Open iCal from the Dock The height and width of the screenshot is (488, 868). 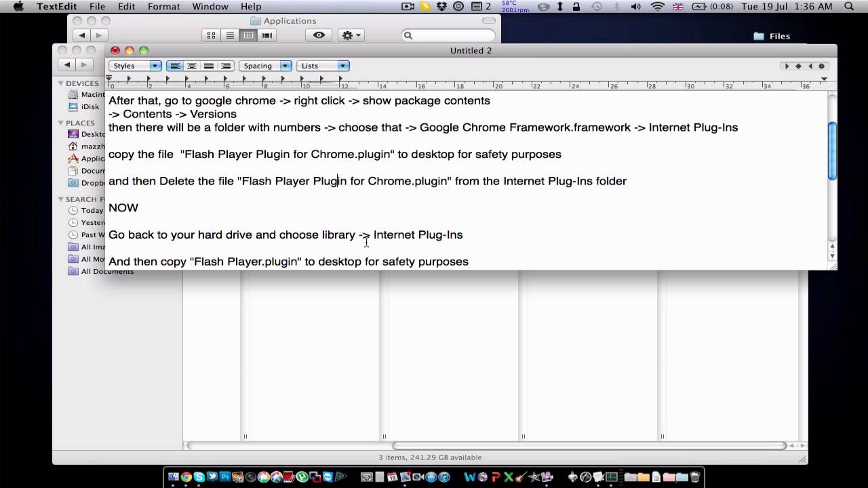coord(392,477)
